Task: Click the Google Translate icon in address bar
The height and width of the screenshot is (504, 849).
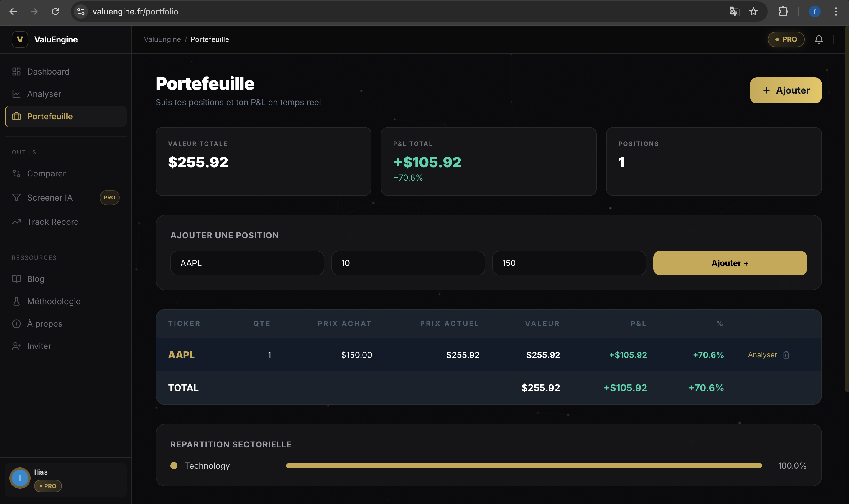Action: [734, 11]
